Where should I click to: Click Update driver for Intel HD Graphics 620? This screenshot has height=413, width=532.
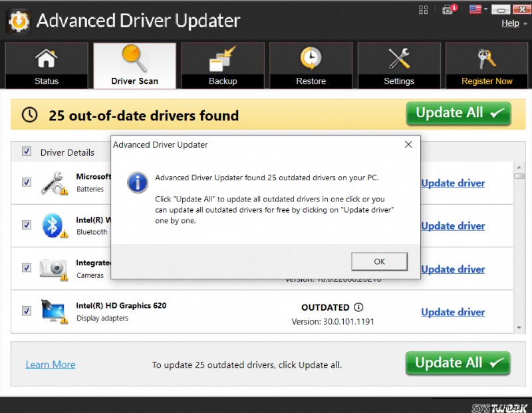point(453,311)
